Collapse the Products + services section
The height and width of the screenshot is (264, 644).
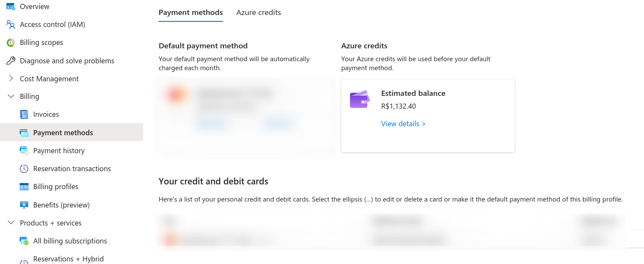(11, 223)
